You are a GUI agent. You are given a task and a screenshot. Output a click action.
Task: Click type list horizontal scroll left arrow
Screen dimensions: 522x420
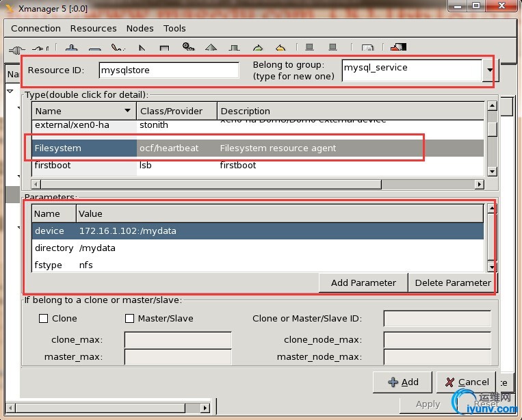tap(36, 184)
